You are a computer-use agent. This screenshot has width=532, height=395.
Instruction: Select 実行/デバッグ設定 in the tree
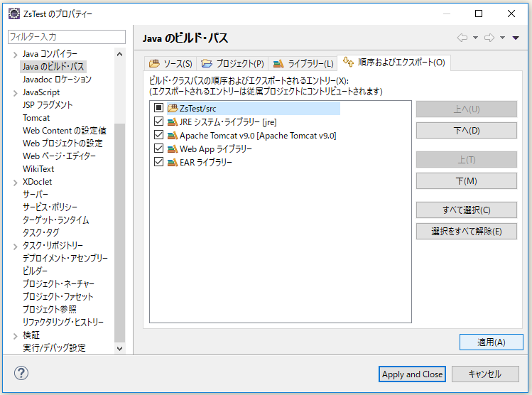[54, 348]
